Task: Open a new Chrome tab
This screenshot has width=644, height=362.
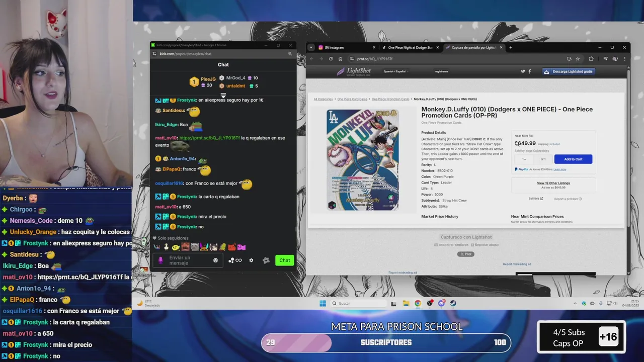Action: (x=511, y=48)
